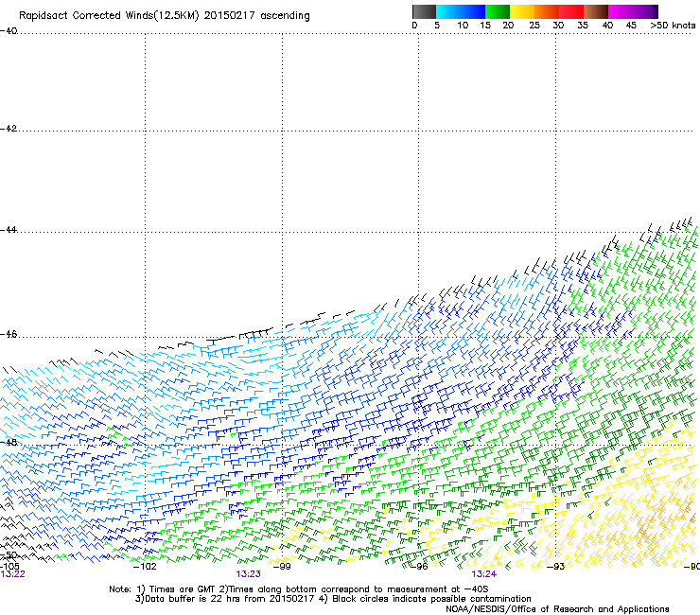700x615 pixels.
Task: Click the brown 35-40 knots legend segment
Action: pyautogui.click(x=596, y=11)
